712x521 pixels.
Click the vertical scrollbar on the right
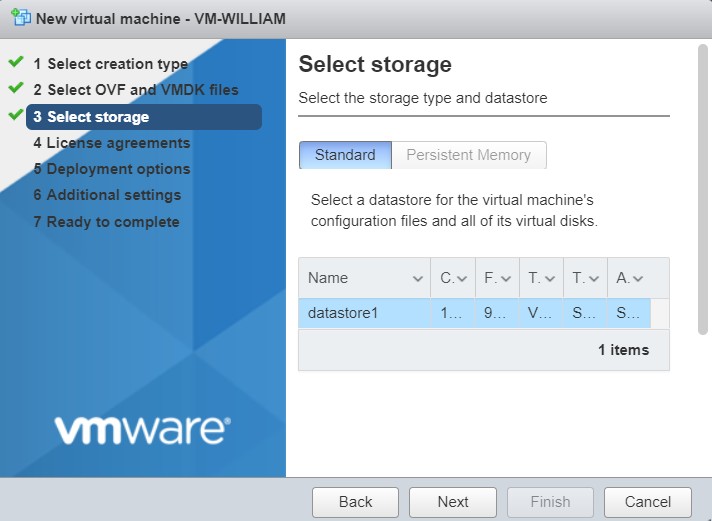tap(702, 190)
